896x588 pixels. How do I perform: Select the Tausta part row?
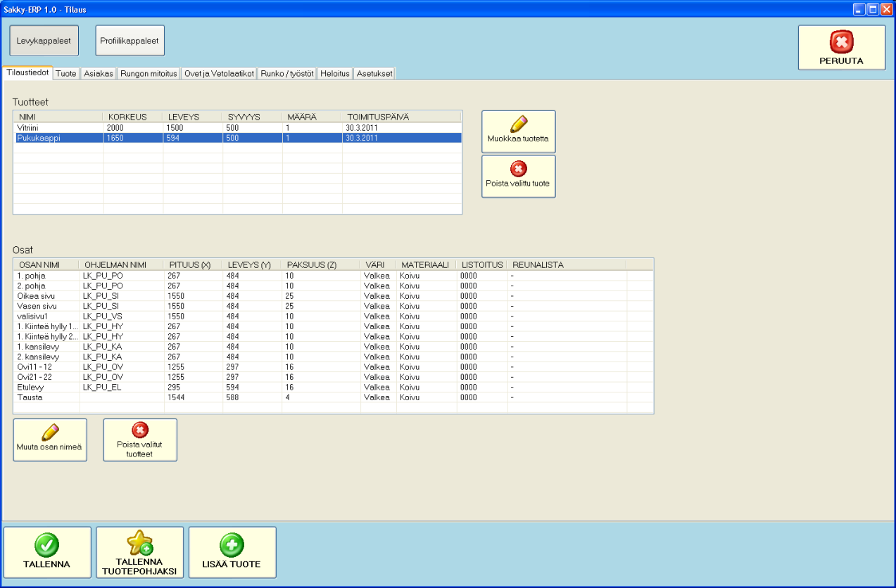[334, 397]
